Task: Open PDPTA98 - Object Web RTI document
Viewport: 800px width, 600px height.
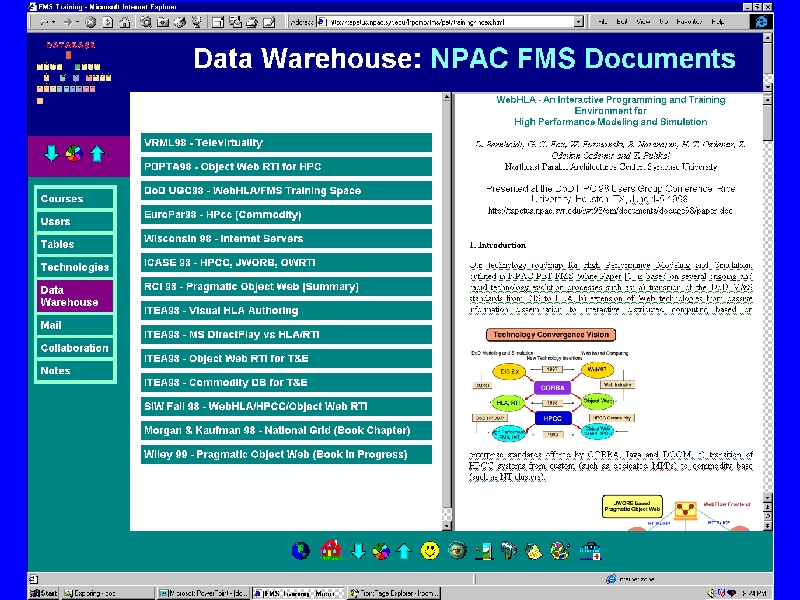Action: [286, 167]
